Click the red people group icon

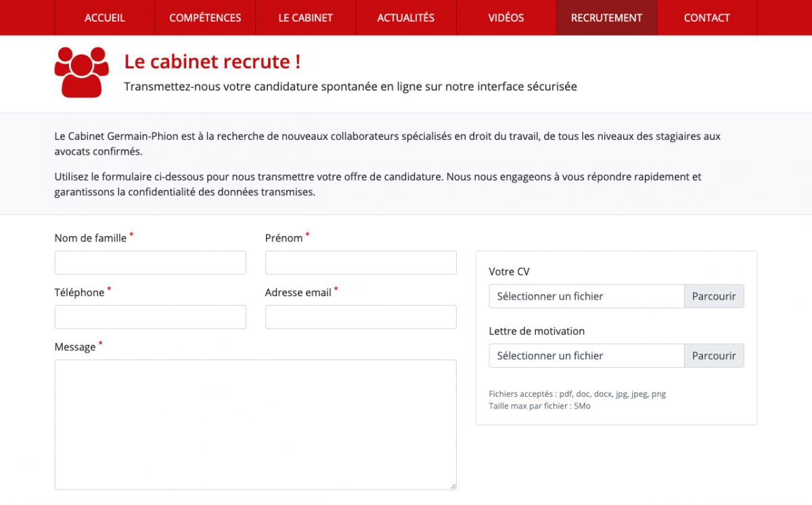click(81, 72)
